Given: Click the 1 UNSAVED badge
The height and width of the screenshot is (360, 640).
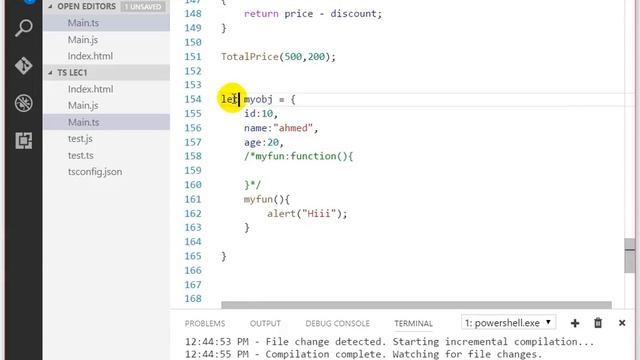Looking at the screenshot, I should pyautogui.click(x=143, y=7).
